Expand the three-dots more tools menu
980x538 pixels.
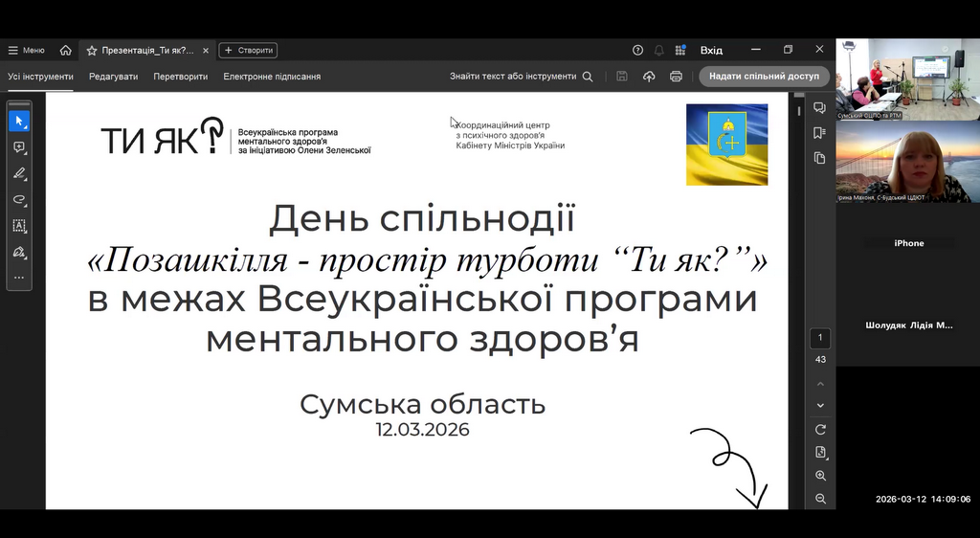click(x=19, y=278)
